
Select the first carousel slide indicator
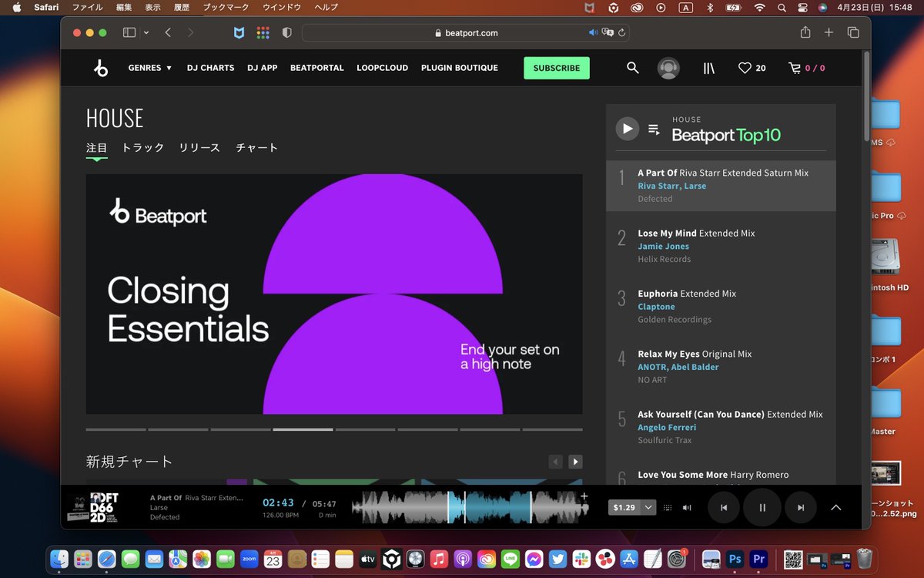[115, 429]
